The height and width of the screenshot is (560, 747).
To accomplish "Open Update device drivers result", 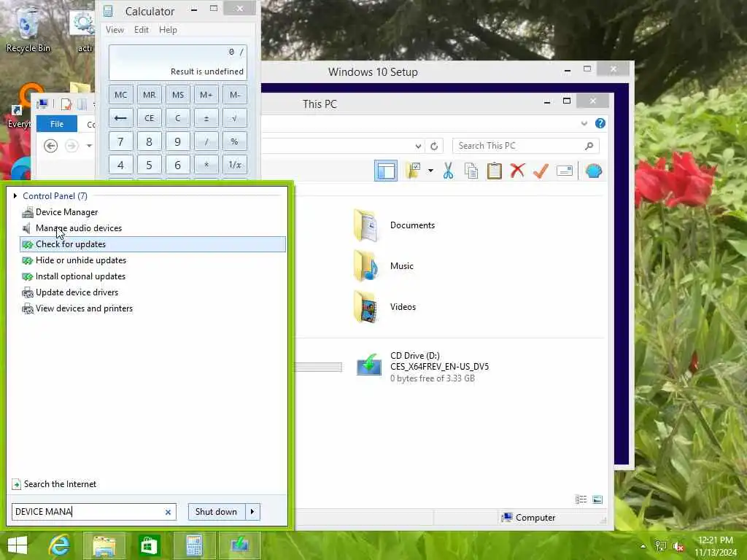I will click(x=152, y=292).
